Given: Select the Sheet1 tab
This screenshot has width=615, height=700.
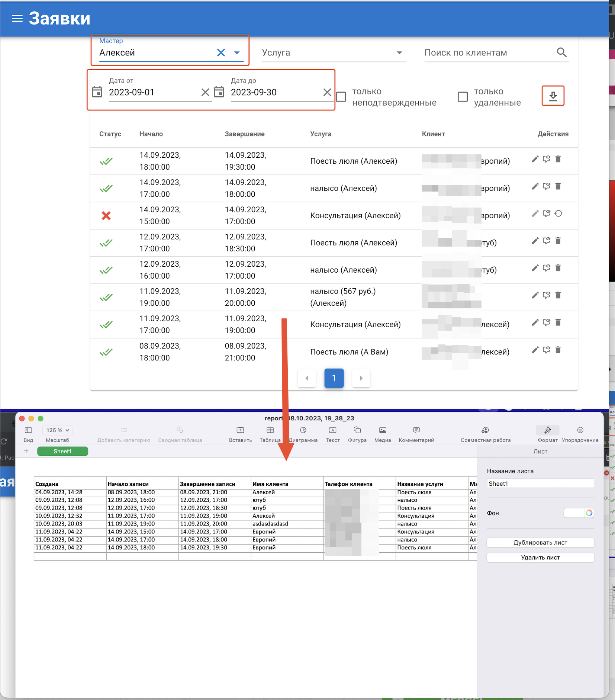Looking at the screenshot, I should [x=62, y=451].
